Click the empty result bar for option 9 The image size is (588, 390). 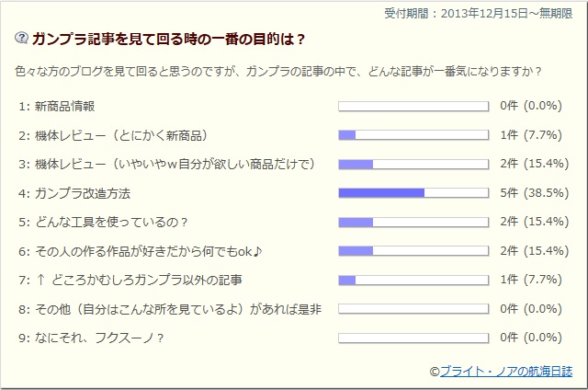pyautogui.click(x=413, y=338)
